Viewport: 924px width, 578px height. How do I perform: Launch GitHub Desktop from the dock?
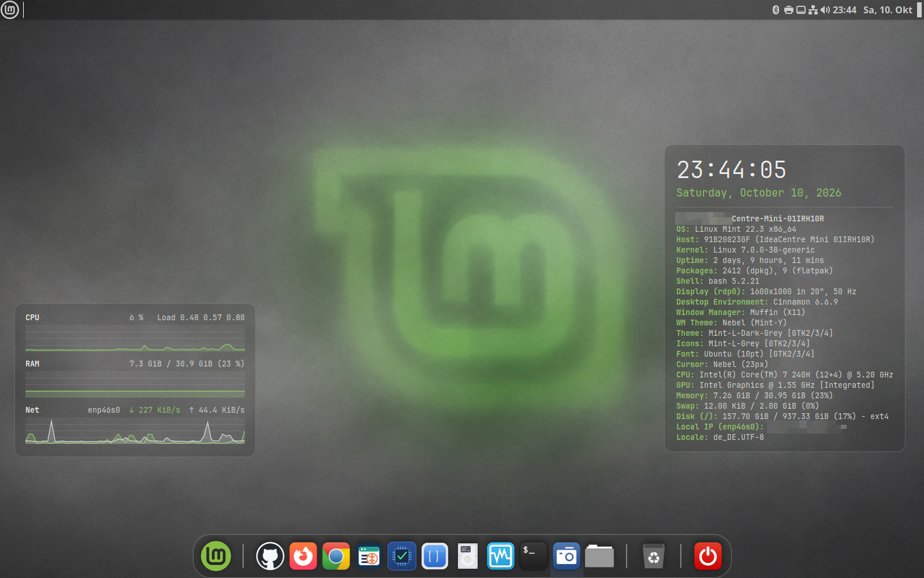(x=270, y=557)
